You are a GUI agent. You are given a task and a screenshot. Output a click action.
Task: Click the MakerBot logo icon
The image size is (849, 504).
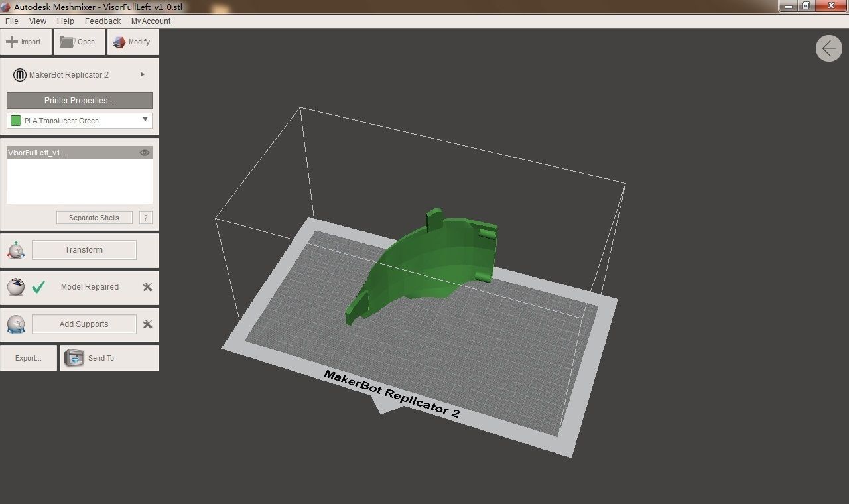(20, 75)
